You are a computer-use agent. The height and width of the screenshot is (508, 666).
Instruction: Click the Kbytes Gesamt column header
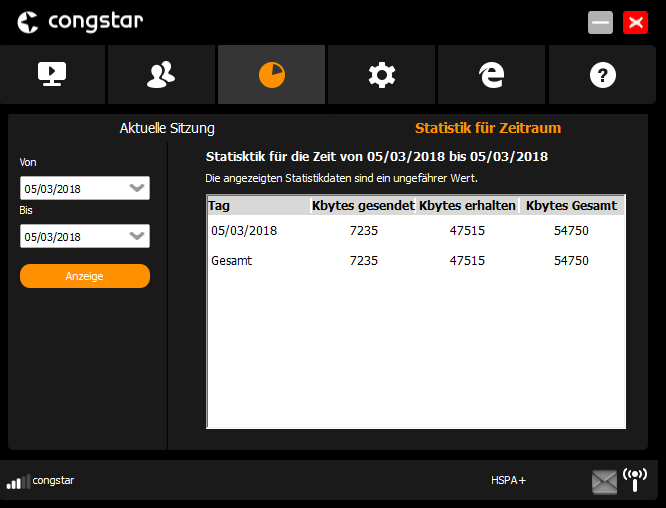pos(572,206)
